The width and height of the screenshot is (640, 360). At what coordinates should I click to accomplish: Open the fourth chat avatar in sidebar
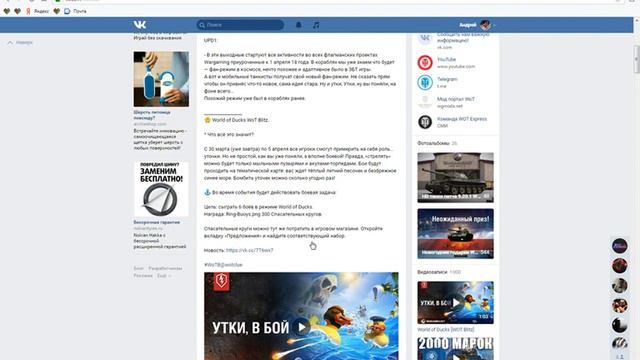coord(620,305)
